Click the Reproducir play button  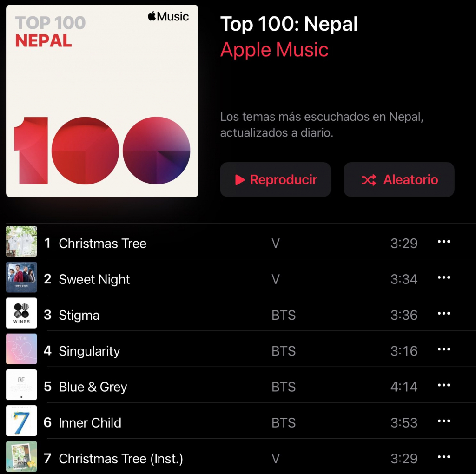coord(275,180)
